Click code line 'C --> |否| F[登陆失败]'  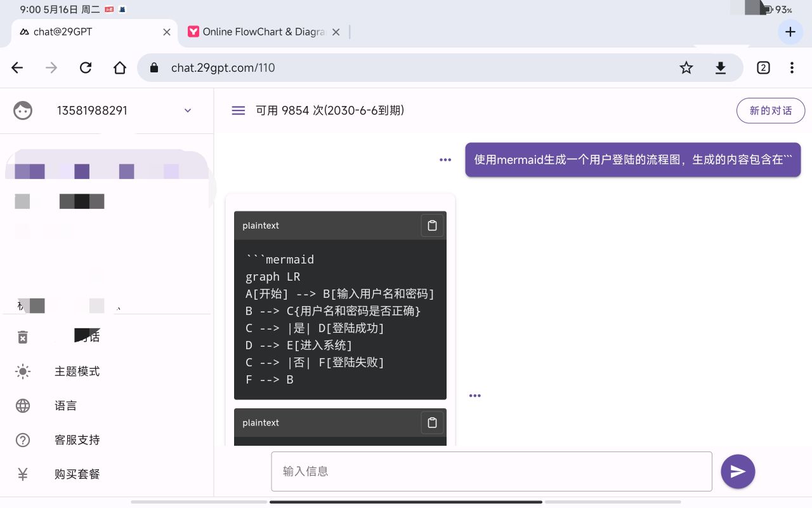pos(315,363)
